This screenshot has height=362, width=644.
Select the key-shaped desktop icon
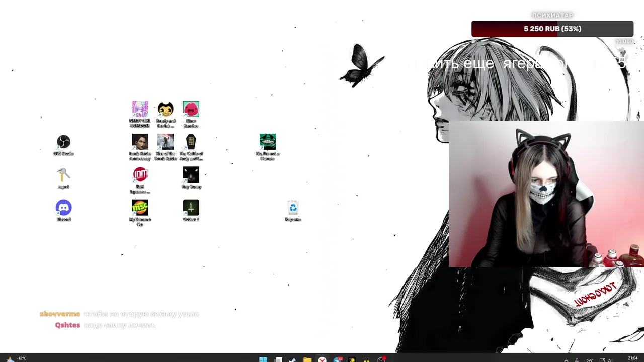pyautogui.click(x=64, y=178)
